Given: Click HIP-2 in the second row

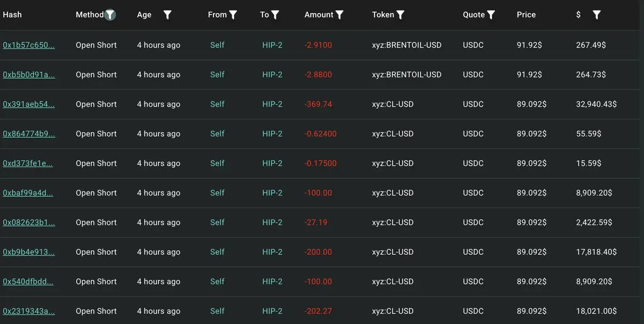Looking at the screenshot, I should [272, 75].
